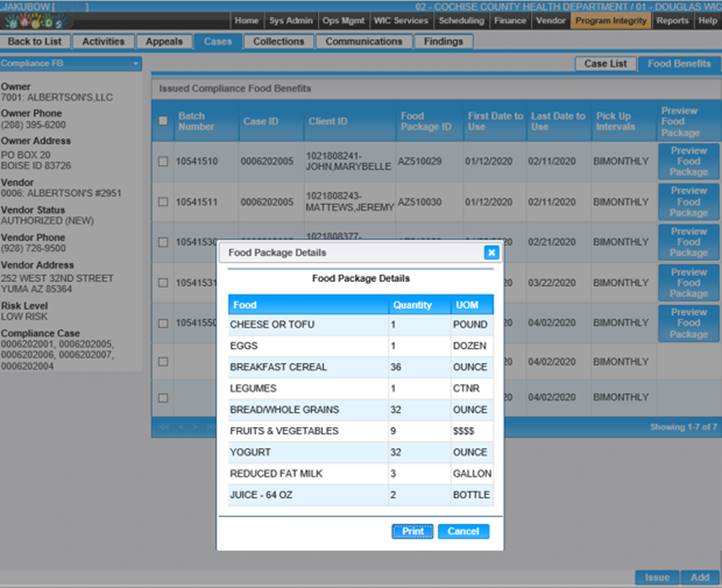The image size is (722, 588).
Task: Open the Sys Admin menu
Action: point(291,21)
